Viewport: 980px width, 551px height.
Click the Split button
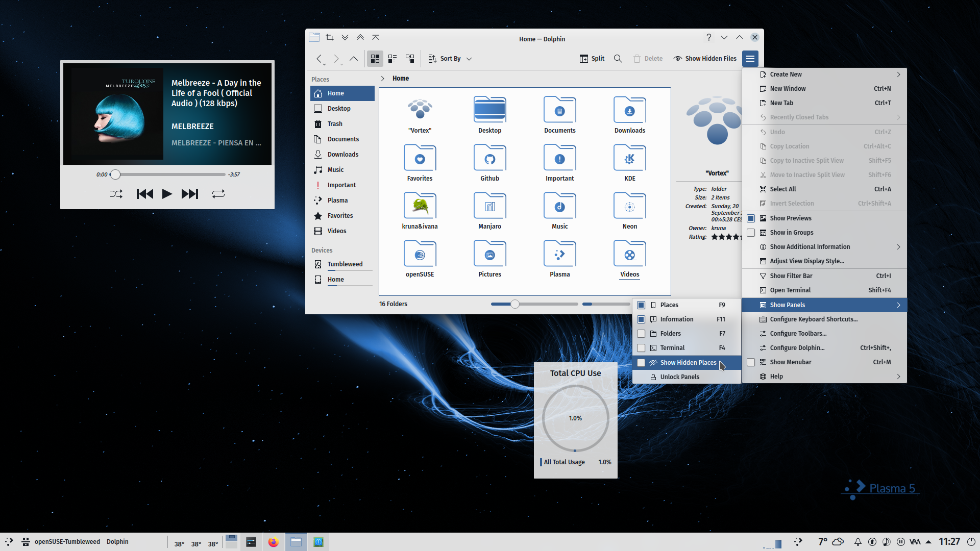pyautogui.click(x=592, y=59)
